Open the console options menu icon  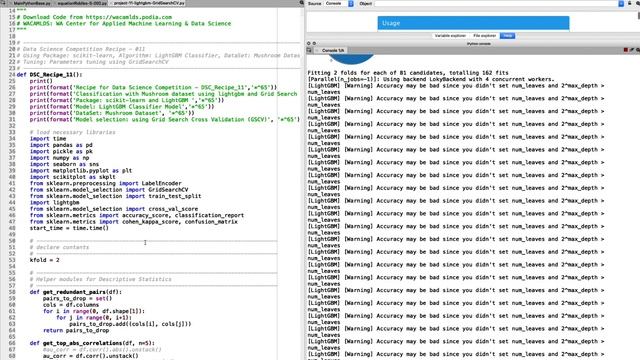[x=638, y=50]
